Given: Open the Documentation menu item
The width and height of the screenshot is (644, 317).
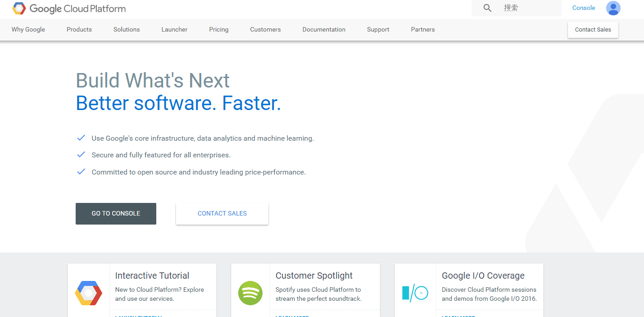Looking at the screenshot, I should point(324,29).
